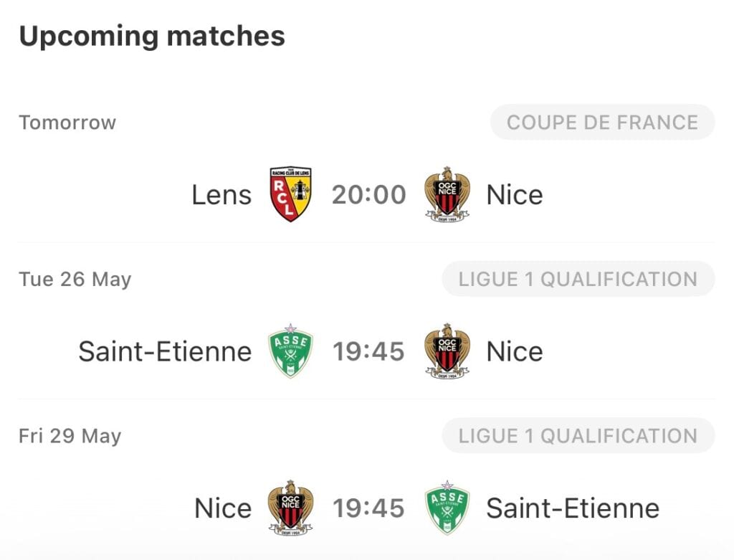The height and width of the screenshot is (560, 734).
Task: Open the 20:00 Lens vs Nice kickoff time
Action: point(369,195)
